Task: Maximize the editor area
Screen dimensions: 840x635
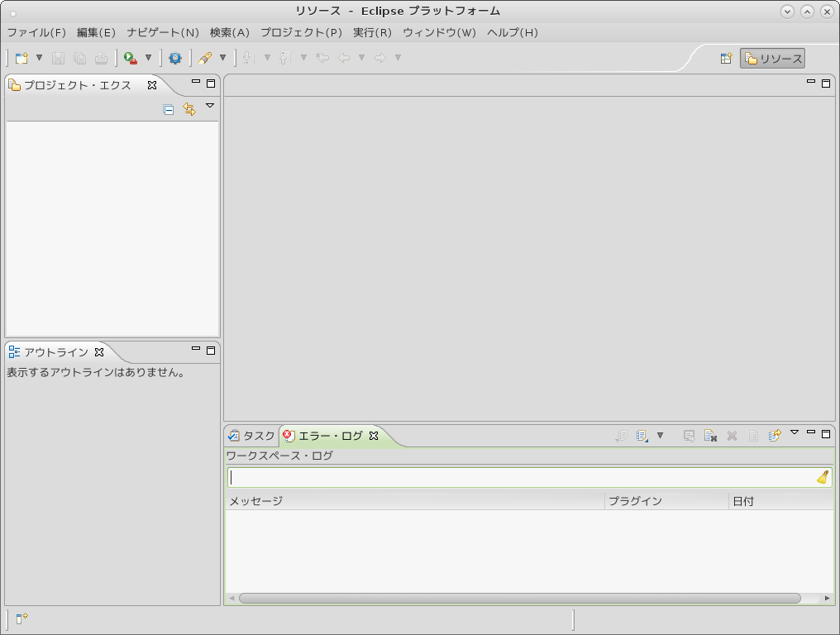Action: (x=826, y=83)
